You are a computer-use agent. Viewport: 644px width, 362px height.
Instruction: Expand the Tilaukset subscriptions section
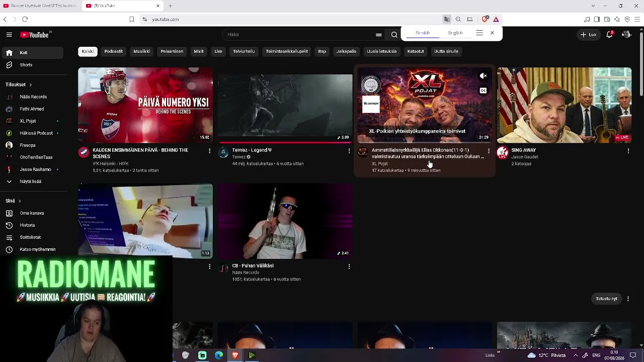point(19,84)
